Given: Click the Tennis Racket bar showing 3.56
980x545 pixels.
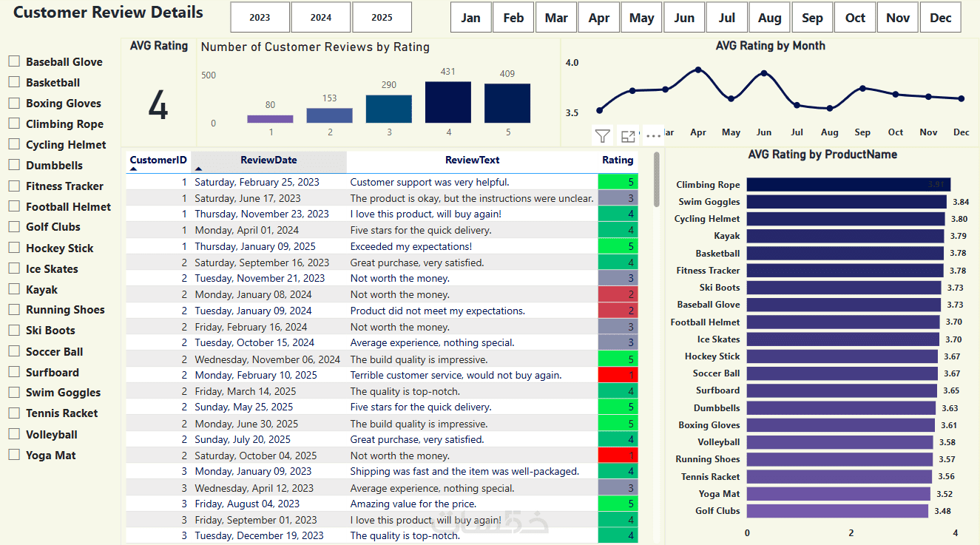Looking at the screenshot, I should (839, 476).
